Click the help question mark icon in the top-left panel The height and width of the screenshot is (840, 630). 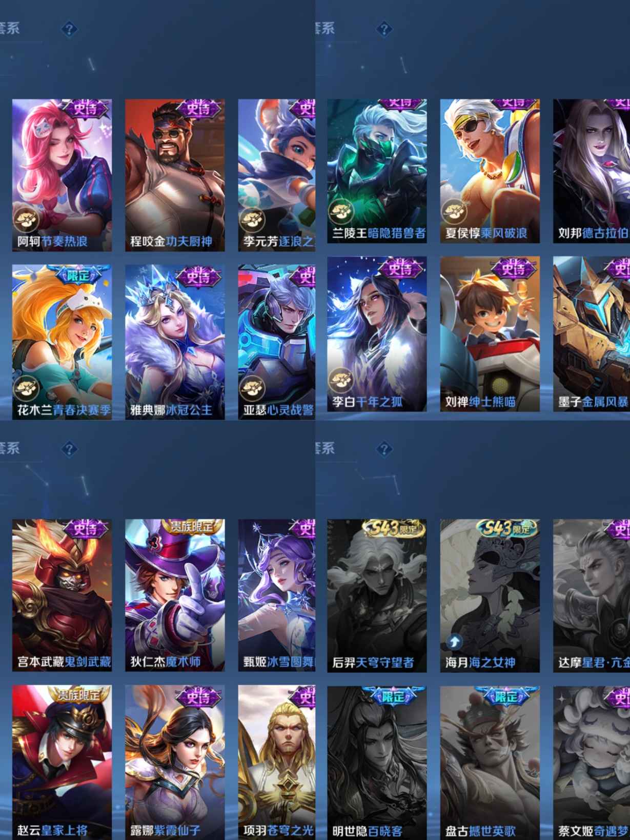tap(69, 29)
